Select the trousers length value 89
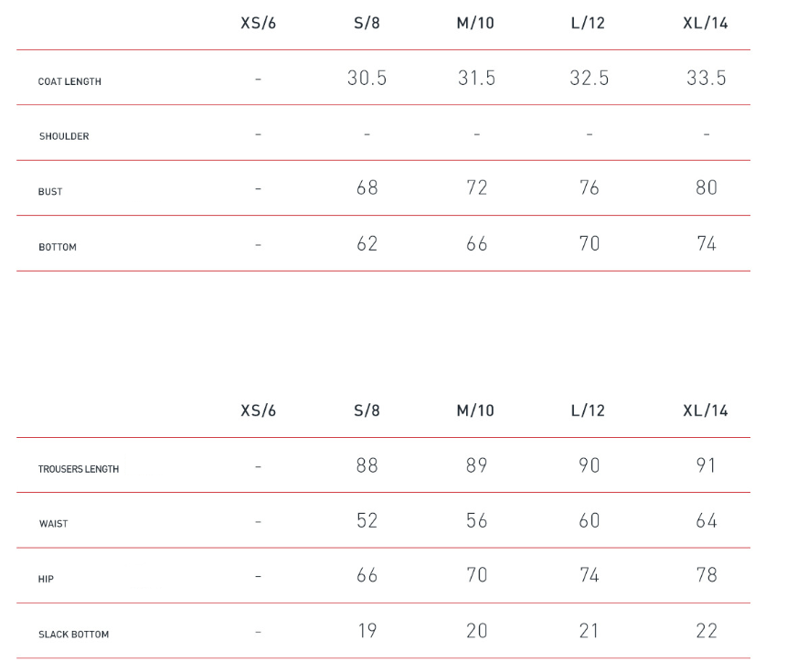 tap(476, 465)
